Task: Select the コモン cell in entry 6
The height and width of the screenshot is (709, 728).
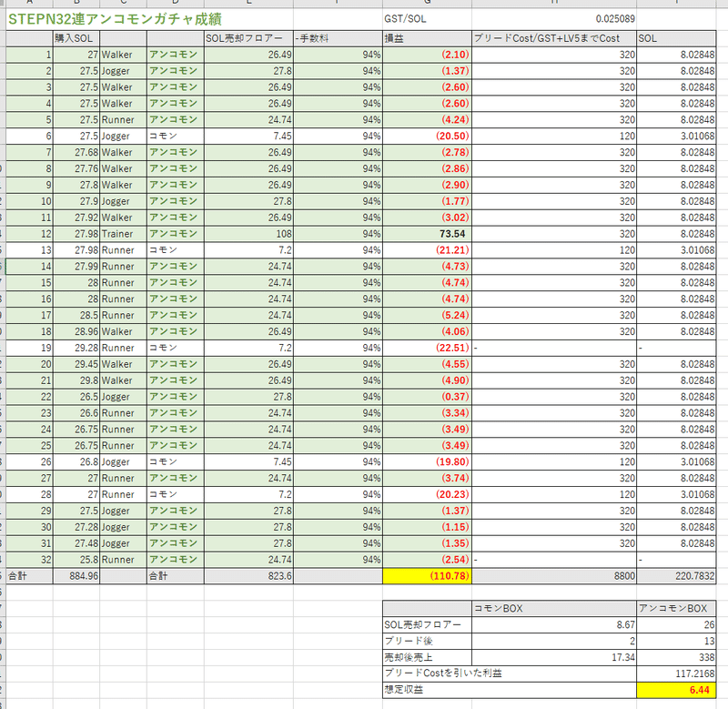Action: click(x=175, y=136)
